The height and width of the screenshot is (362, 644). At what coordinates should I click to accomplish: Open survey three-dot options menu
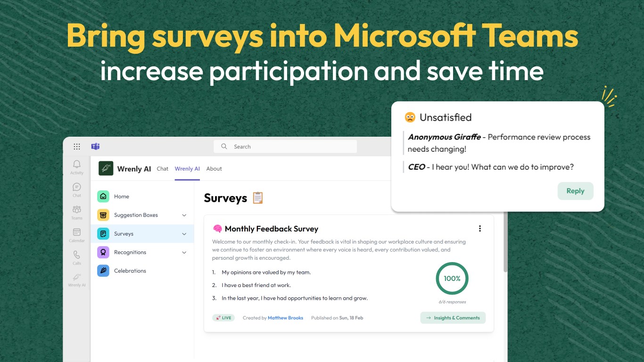coord(480,229)
